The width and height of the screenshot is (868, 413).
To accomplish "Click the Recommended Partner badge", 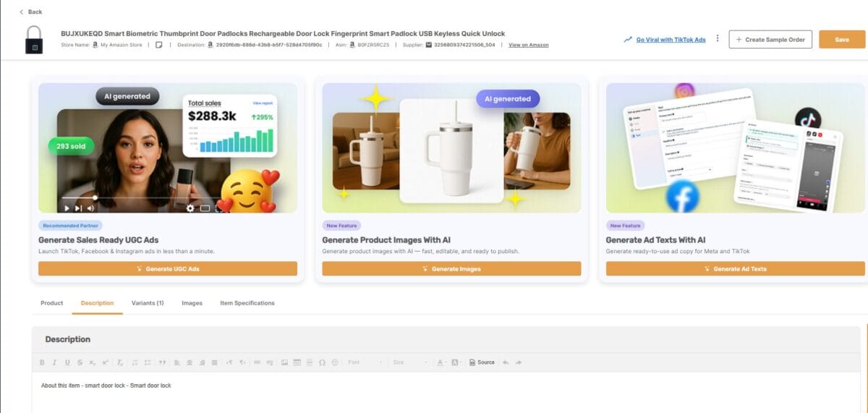I will 70,226.
